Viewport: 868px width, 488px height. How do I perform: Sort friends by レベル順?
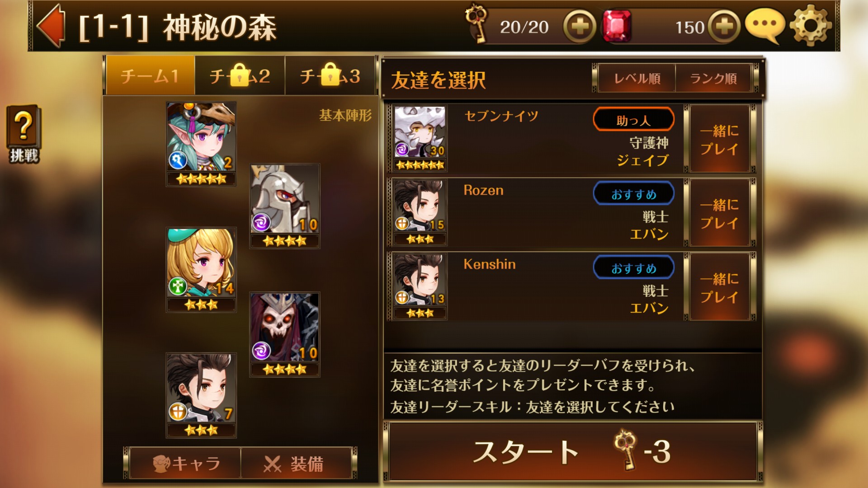[637, 78]
